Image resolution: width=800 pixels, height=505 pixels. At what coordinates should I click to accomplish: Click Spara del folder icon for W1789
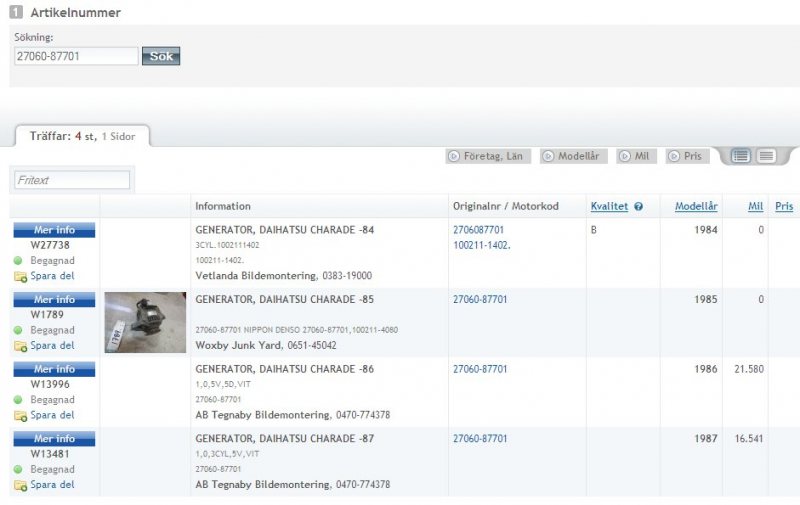pos(20,346)
